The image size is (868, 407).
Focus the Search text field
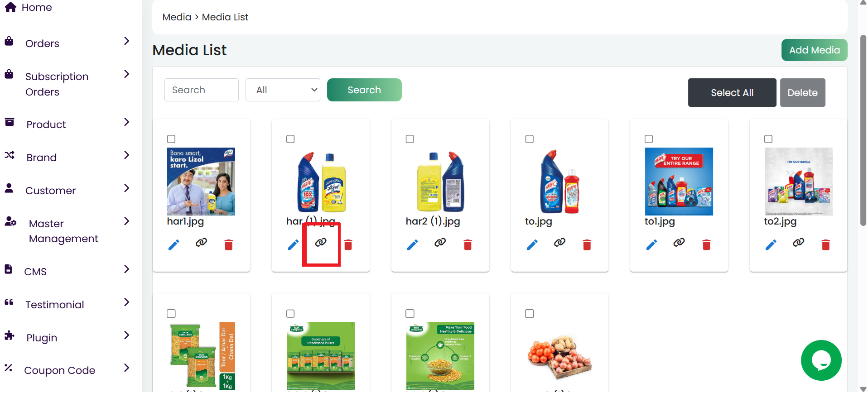click(x=202, y=90)
